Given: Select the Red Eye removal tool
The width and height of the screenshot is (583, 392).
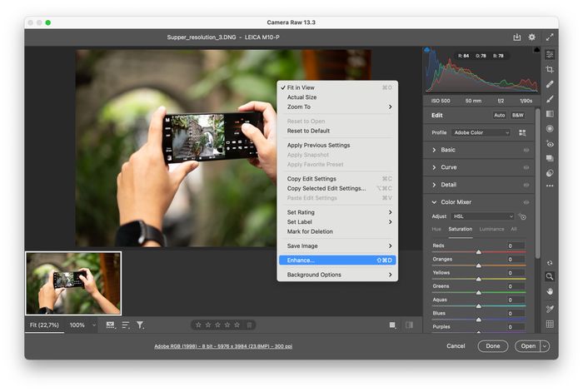Looking at the screenshot, I should pos(550,144).
